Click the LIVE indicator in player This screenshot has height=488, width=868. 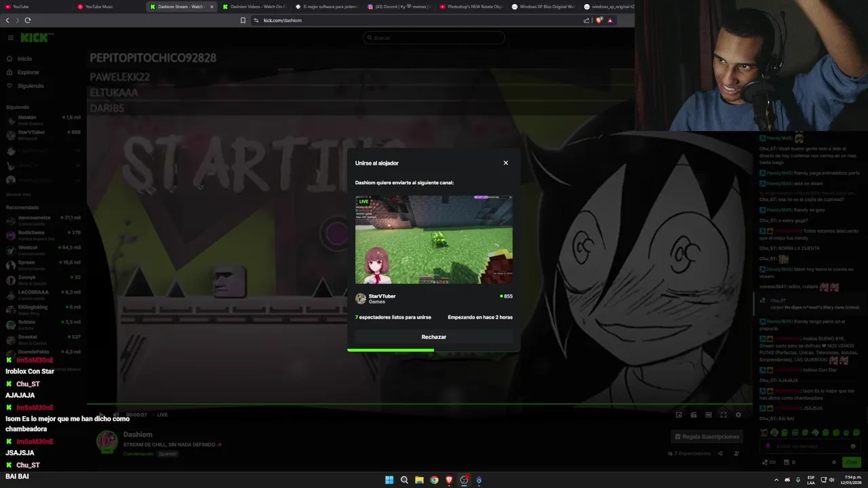pos(162,415)
